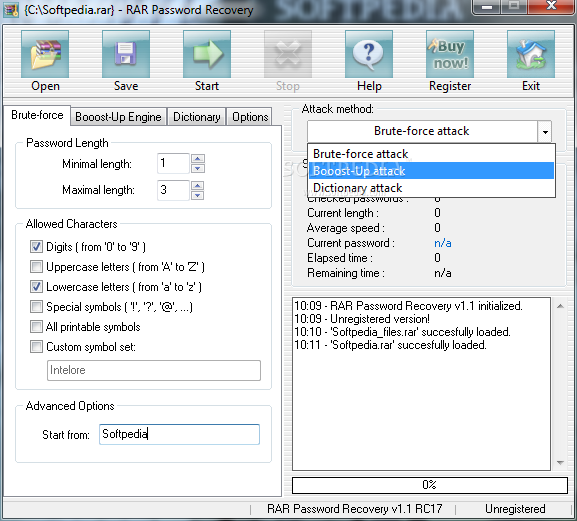Click the Start label in the toolbar
Image resolution: width=577 pixels, height=521 pixels.
(x=207, y=86)
